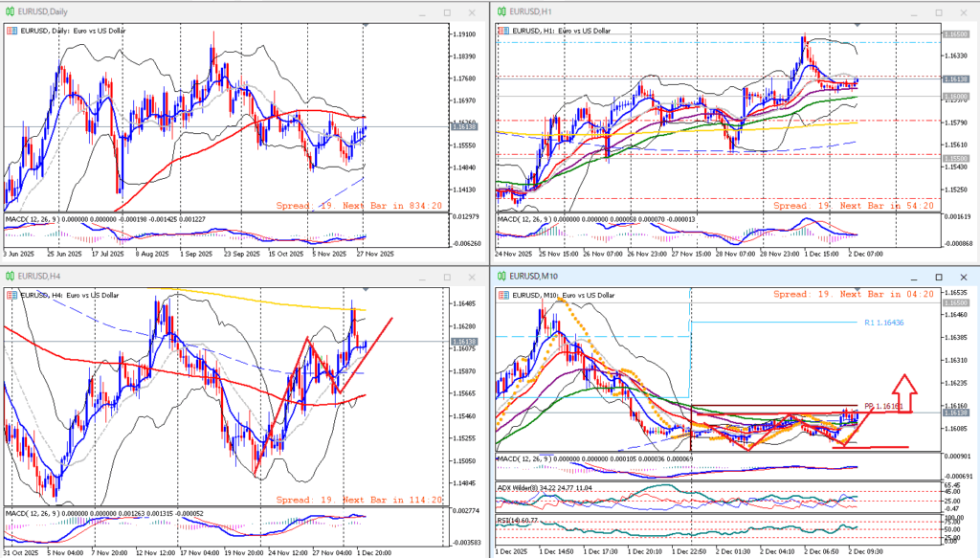
Task: Activate the EURUSD,H1 window title bar
Action: 670,11
